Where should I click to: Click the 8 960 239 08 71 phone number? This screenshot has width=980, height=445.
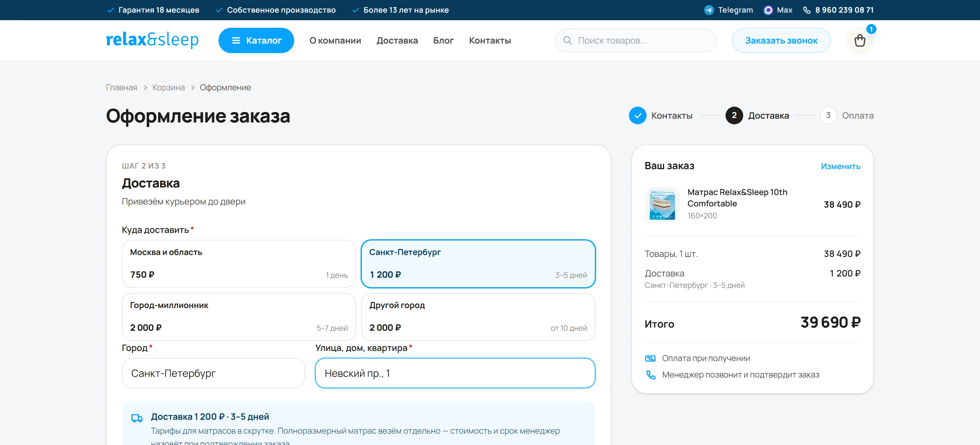pyautogui.click(x=844, y=10)
